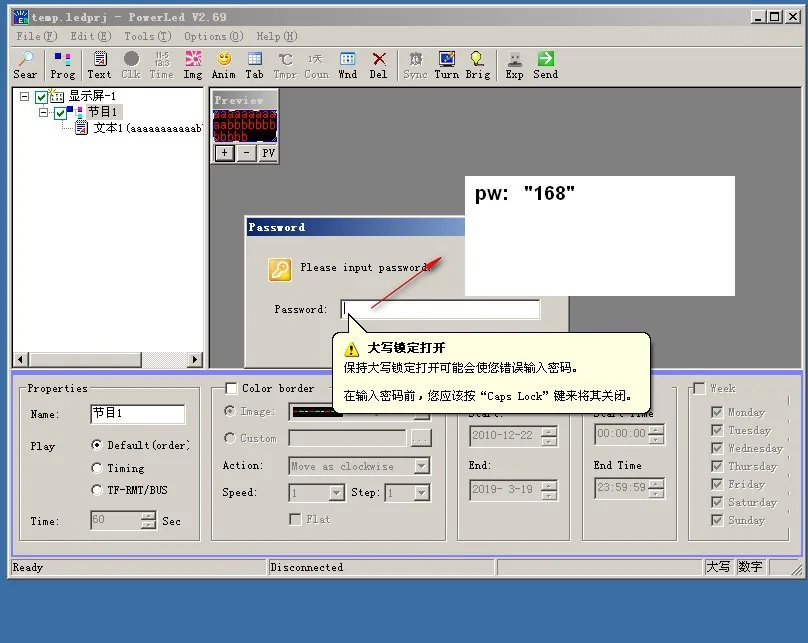Click into the Password input field
This screenshot has width=808, height=643.
(x=440, y=309)
